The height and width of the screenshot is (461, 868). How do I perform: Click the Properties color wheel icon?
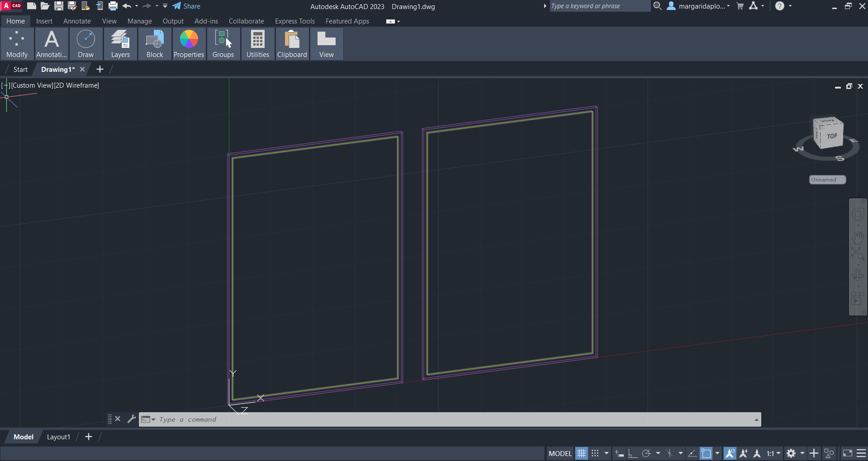coord(189,39)
